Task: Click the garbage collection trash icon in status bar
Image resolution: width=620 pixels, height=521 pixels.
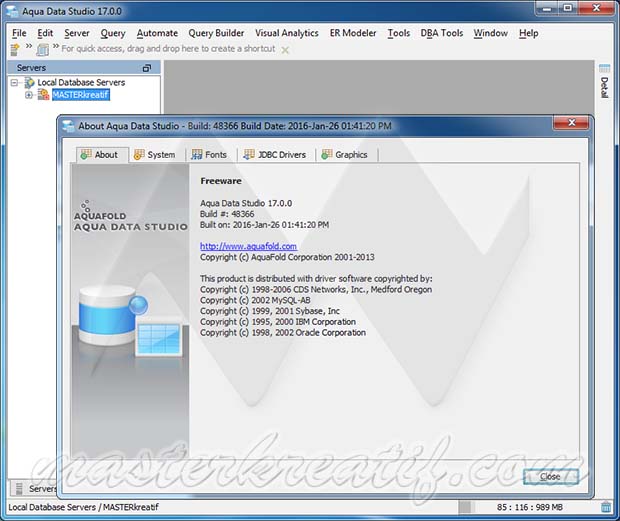Action: click(606, 507)
